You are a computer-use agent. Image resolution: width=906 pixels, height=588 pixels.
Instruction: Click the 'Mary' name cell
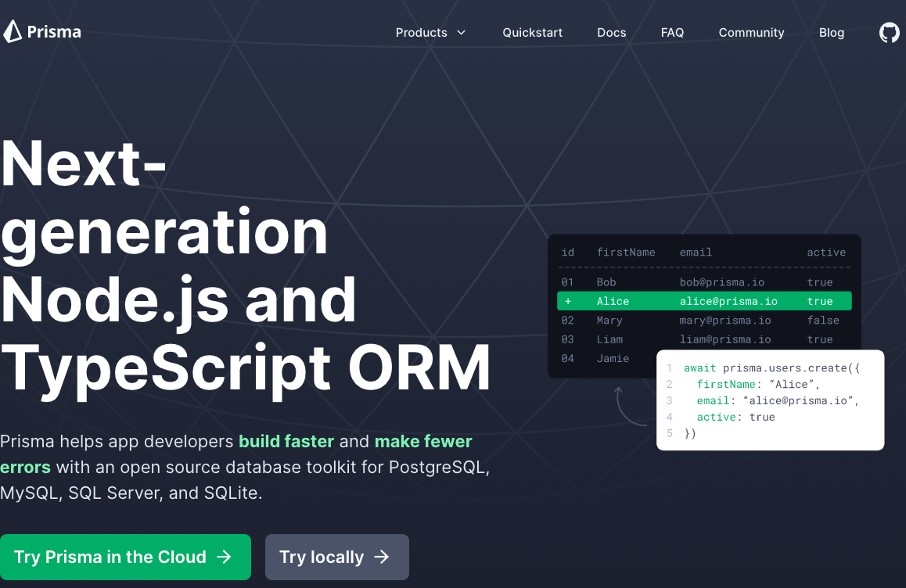[x=609, y=321]
